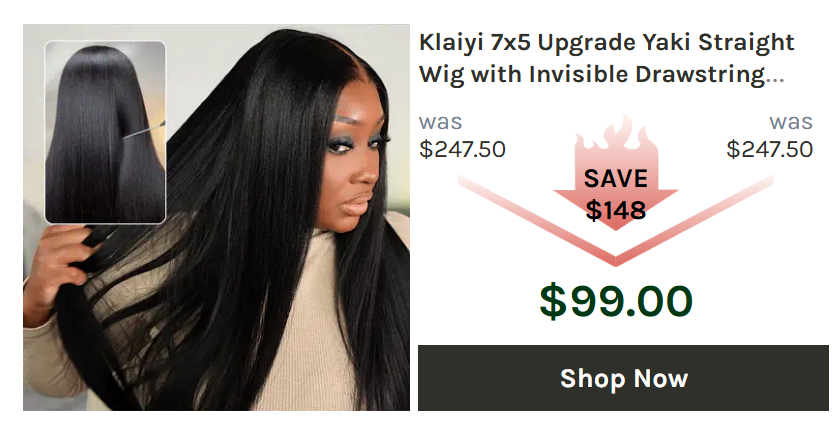
Task: Select the flame SAVE $148 badge
Action: (x=615, y=173)
